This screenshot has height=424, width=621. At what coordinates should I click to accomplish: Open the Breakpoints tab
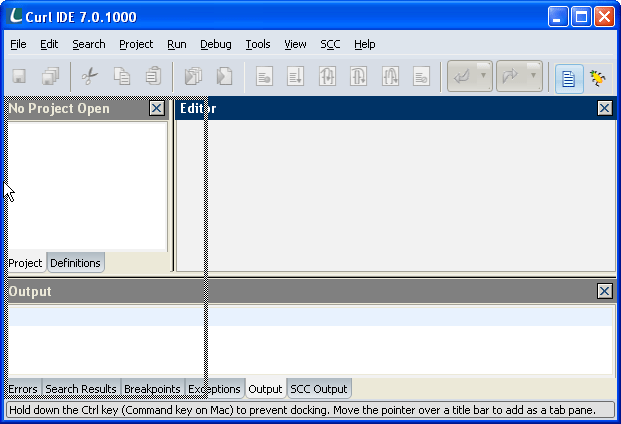pyautogui.click(x=152, y=389)
